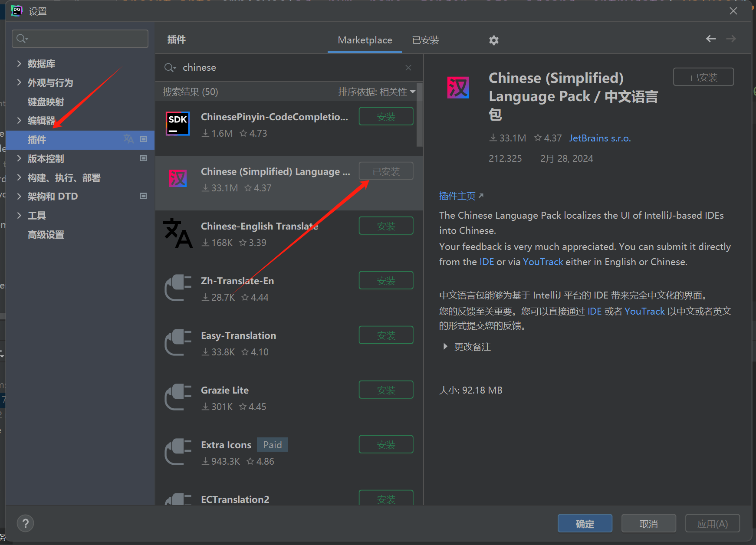Click large 汉 logo in plugin details
Viewport: 756px width, 545px height.
coord(458,88)
